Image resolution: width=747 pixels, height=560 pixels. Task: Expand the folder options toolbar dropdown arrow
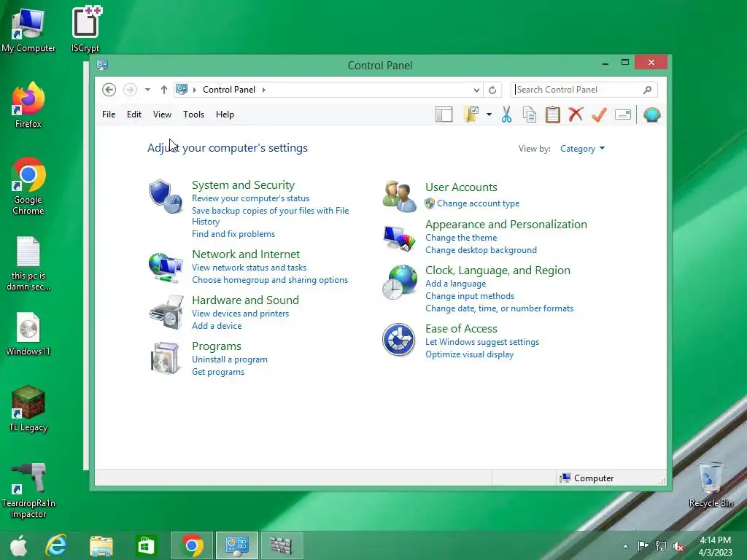(x=489, y=114)
